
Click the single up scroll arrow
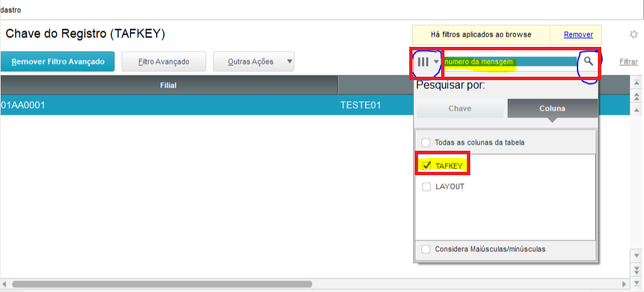tap(637, 110)
